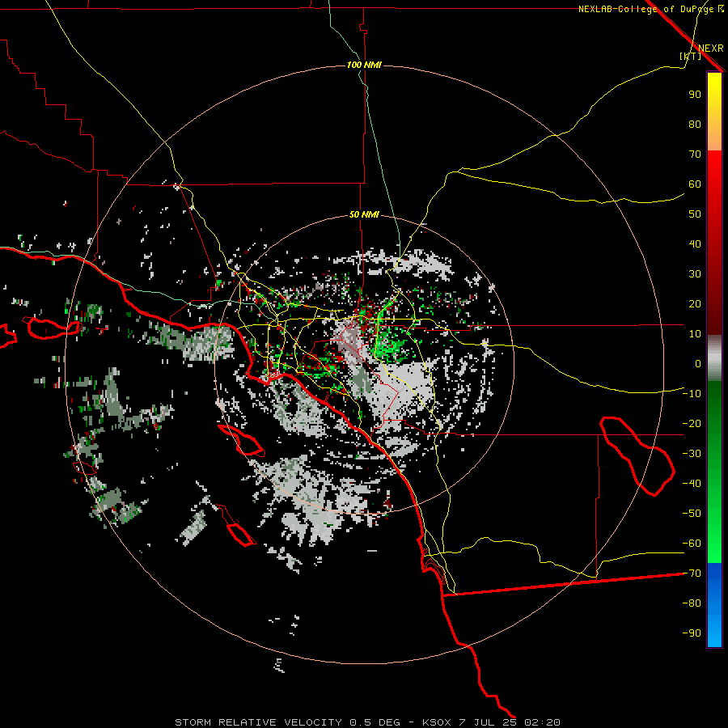Click the gray zero-velocity segment of color bar
Screen dimensions: 728x728
(714, 358)
